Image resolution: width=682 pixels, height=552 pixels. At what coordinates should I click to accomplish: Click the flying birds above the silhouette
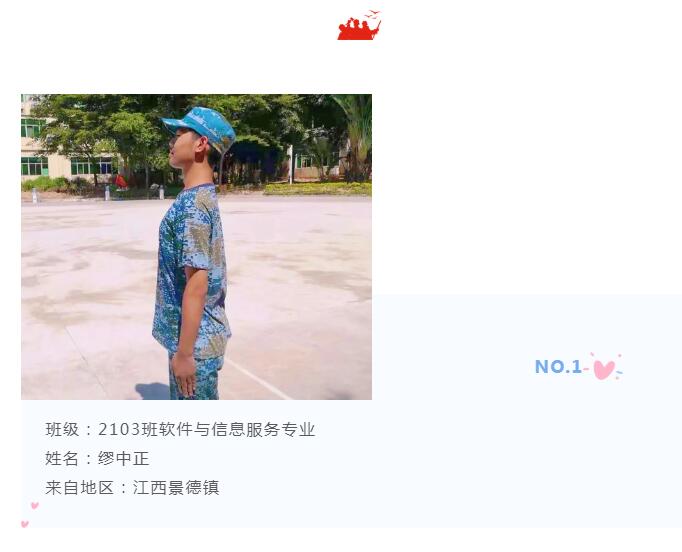click(373, 14)
